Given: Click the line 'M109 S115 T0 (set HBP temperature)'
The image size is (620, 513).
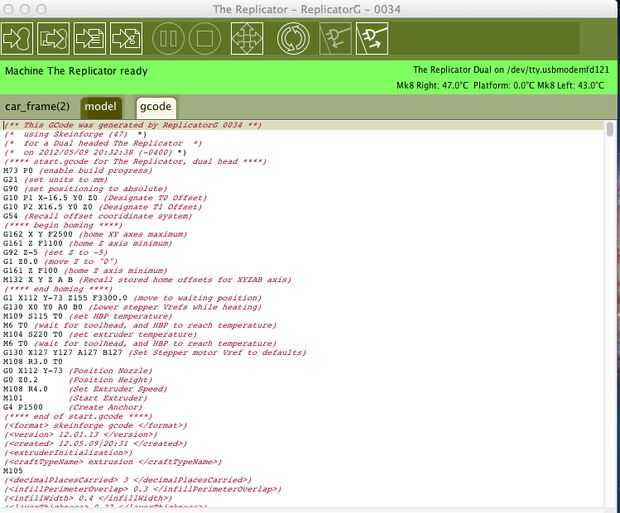Looking at the screenshot, I should (x=88, y=316).
